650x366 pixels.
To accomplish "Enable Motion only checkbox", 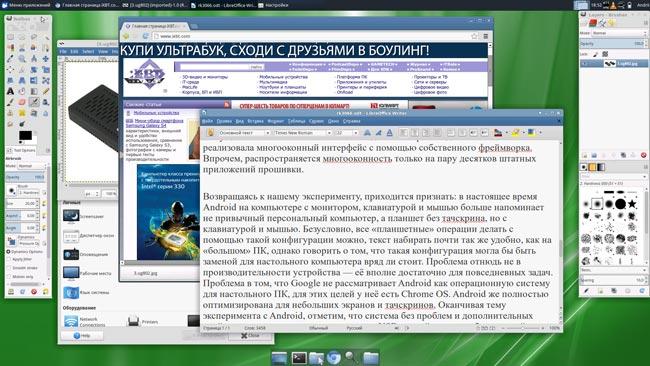I will (x=8, y=276).
